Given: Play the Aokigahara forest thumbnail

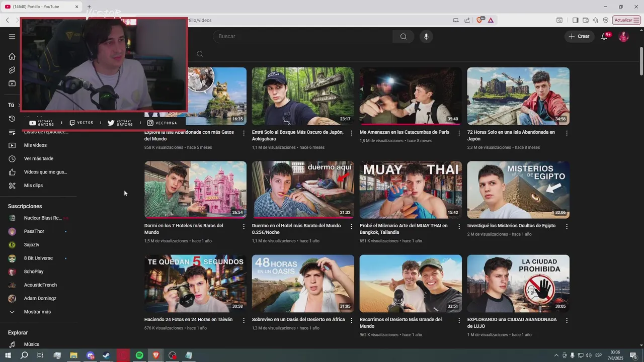Looking at the screenshot, I should point(303,96).
